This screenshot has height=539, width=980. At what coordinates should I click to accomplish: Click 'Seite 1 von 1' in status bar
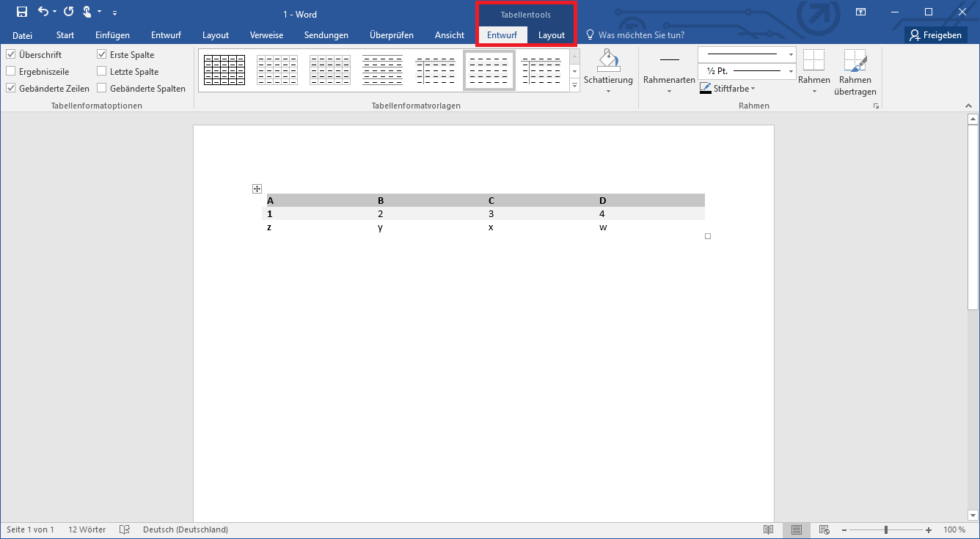[30, 529]
